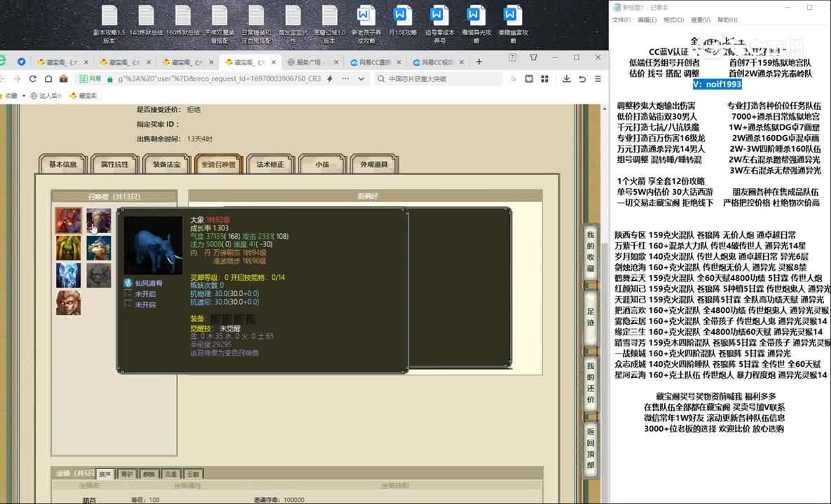
Task: Open 我的还价 side button
Action: (591, 384)
